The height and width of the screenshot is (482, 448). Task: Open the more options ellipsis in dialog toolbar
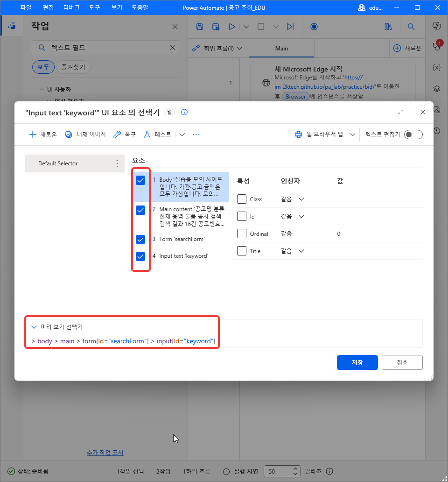click(196, 135)
